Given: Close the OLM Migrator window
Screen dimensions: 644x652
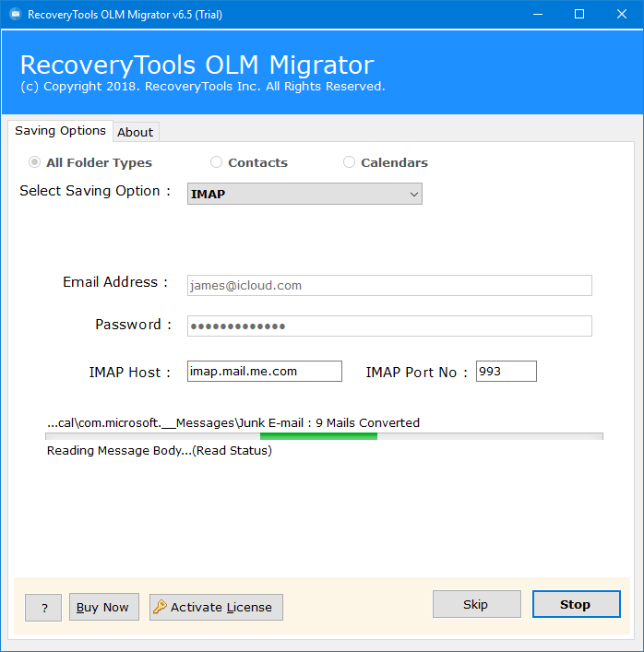Looking at the screenshot, I should pos(622,15).
